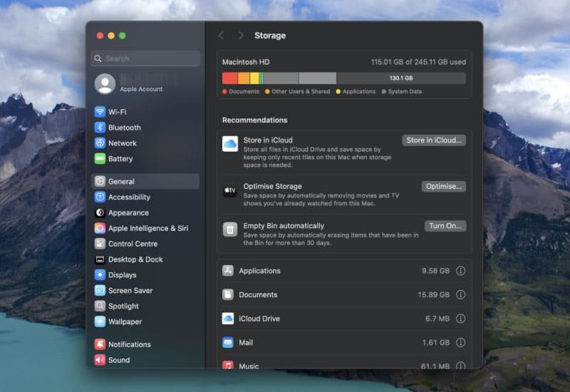Viewport: 570px width, 392px height.
Task: Click the Storage page title
Action: (x=270, y=36)
